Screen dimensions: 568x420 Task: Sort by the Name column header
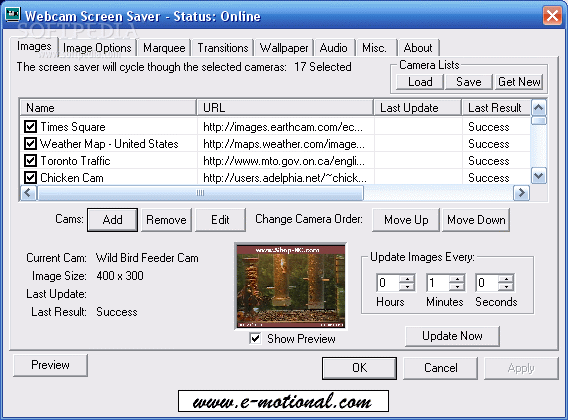tap(108, 108)
